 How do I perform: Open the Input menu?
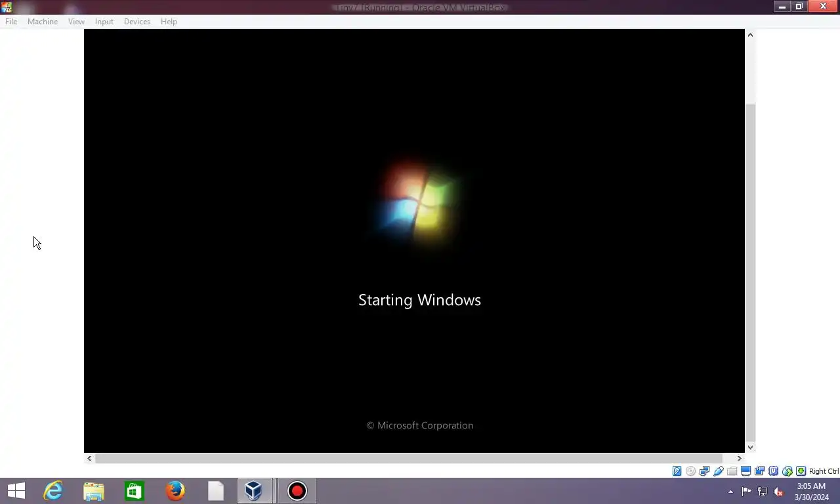click(104, 22)
